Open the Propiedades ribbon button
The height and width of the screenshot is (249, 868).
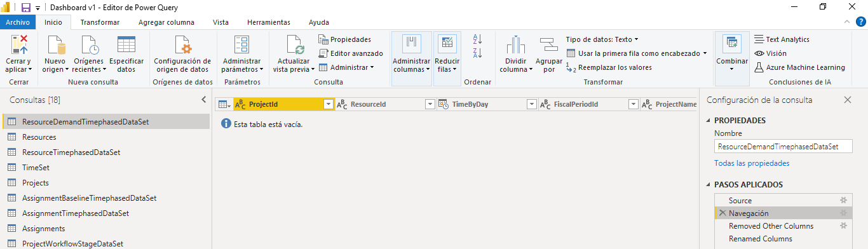pyautogui.click(x=344, y=39)
